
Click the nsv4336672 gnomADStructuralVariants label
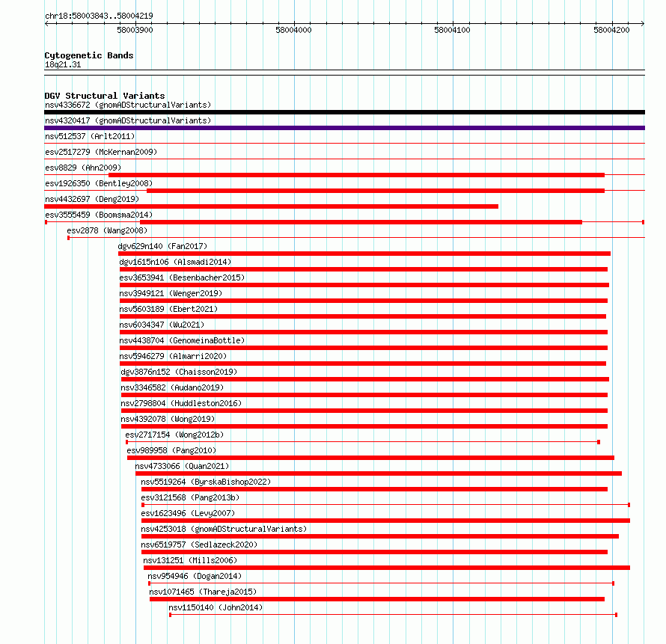coord(128,105)
